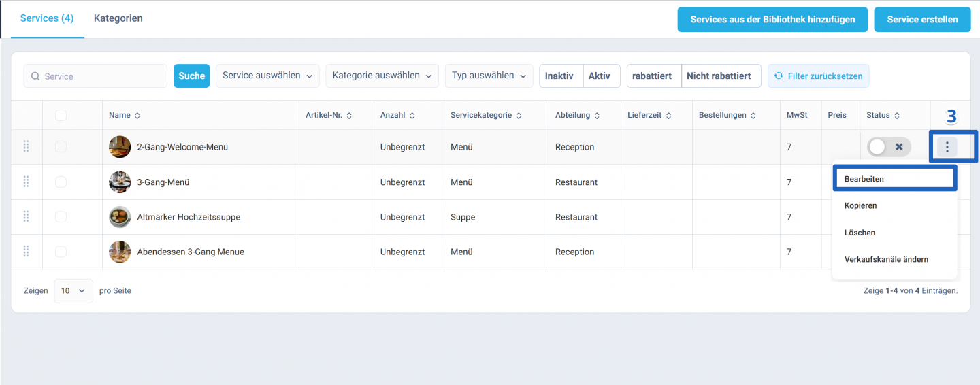Click the 2-Gang-Welcome-Menü service name
This screenshot has width=980, height=385.
(182, 147)
